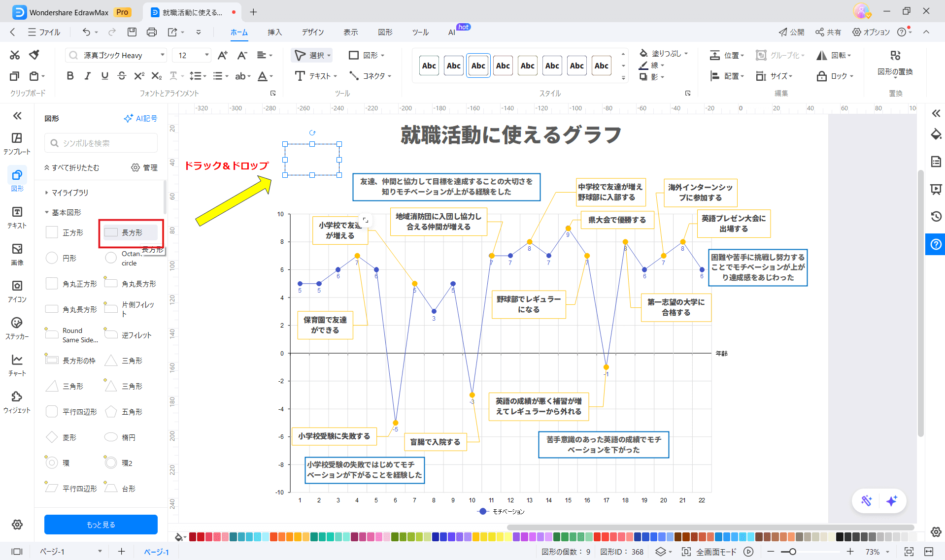The height and width of the screenshot is (560, 945).
Task: Select the 長方形 rectangle shape in the library
Action: [130, 232]
